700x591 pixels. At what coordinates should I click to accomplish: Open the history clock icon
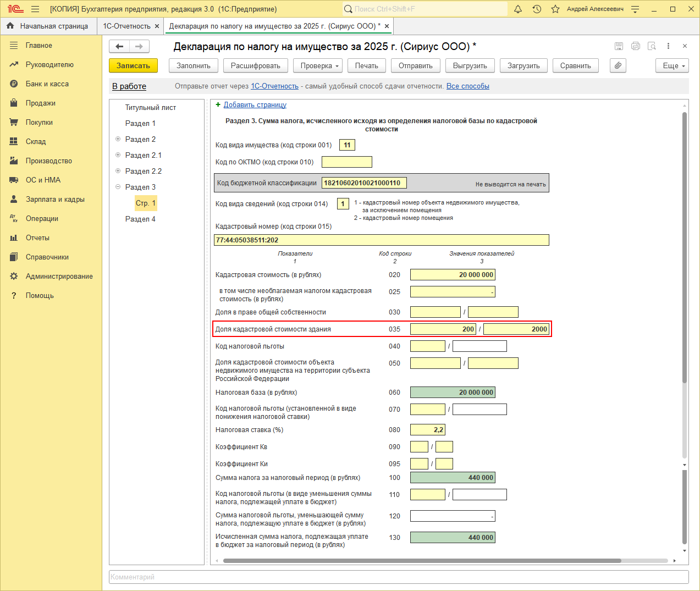(537, 9)
